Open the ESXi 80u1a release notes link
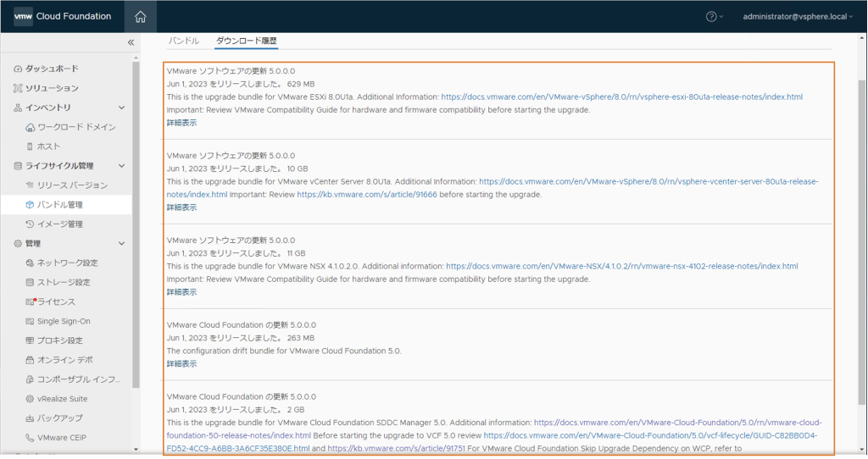868x459 pixels. [x=621, y=97]
